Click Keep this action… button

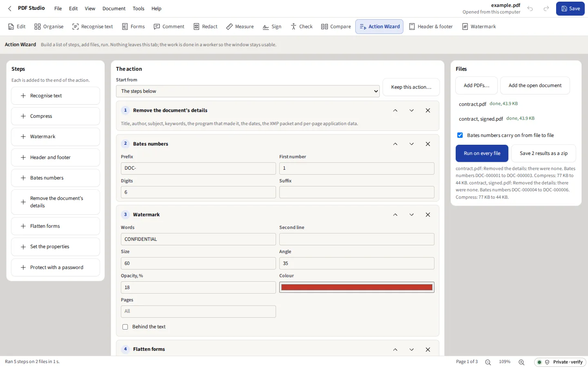tap(411, 87)
